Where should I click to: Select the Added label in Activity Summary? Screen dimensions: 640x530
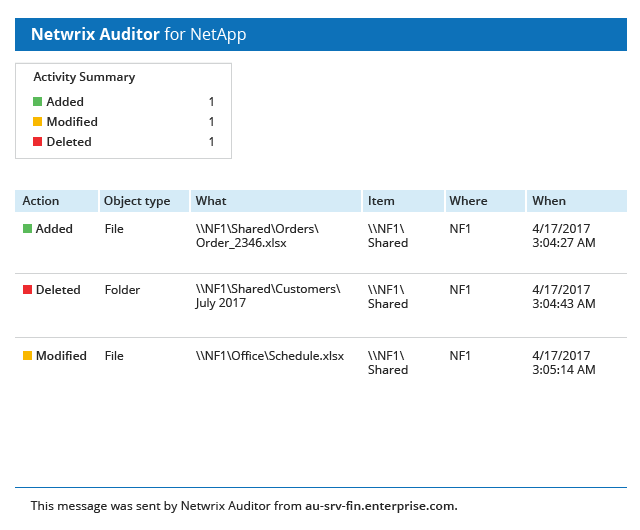[65, 101]
